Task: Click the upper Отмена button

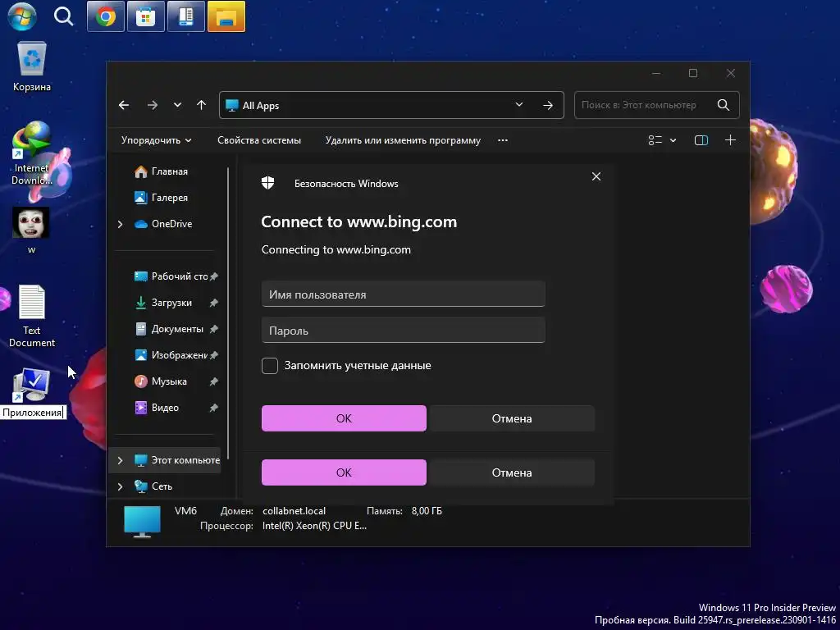Action: [x=512, y=418]
